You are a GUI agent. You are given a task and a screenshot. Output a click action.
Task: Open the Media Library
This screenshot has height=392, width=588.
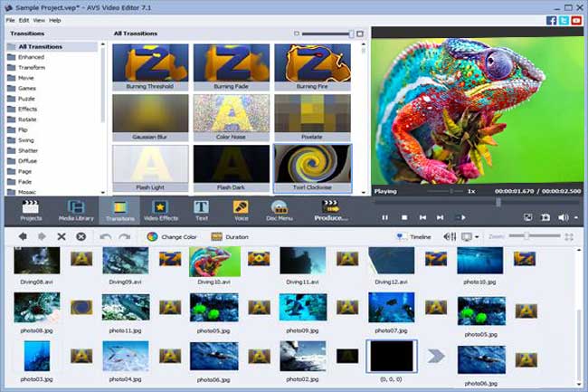76,209
